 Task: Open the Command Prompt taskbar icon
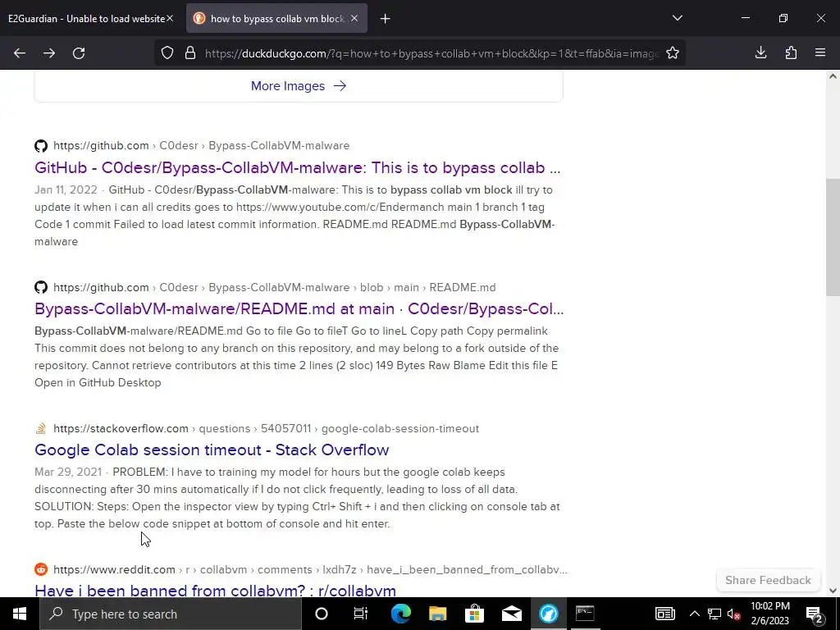coord(585,614)
